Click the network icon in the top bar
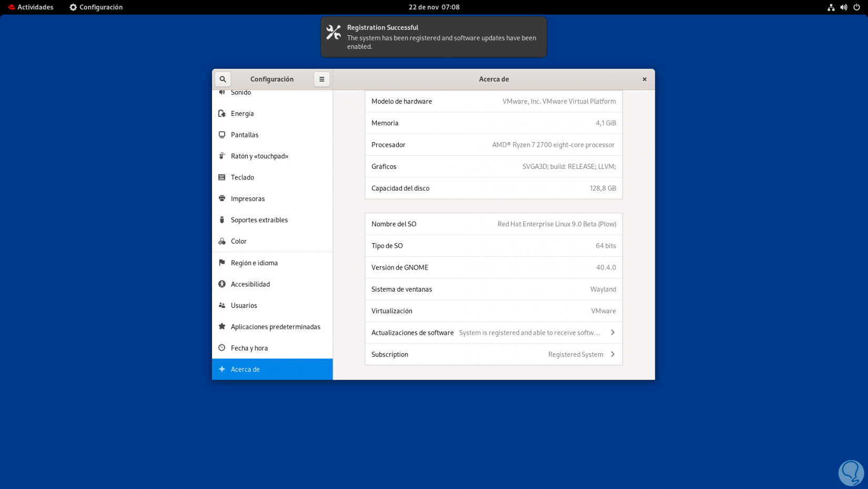The image size is (868, 489). [831, 7]
